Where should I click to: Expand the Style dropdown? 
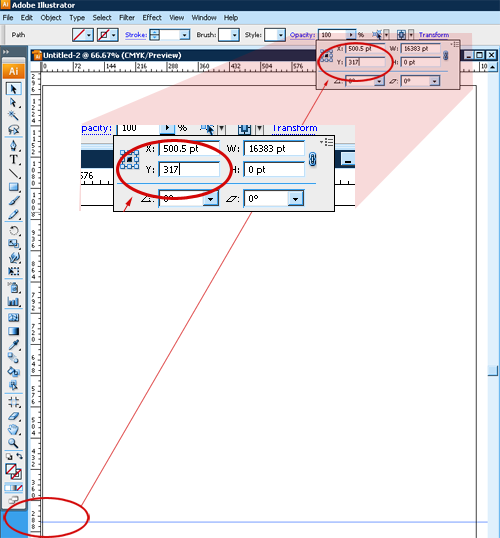281,35
